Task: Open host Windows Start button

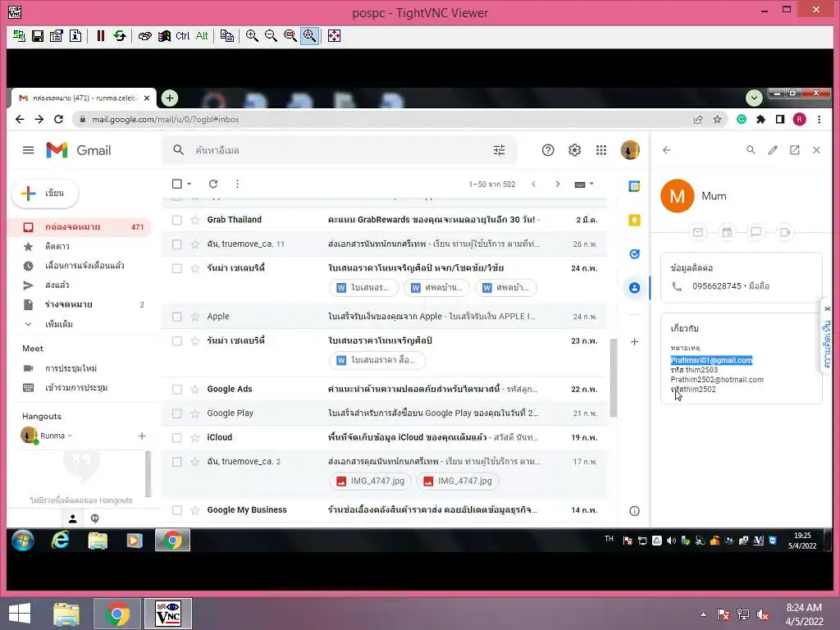Action: point(20,614)
